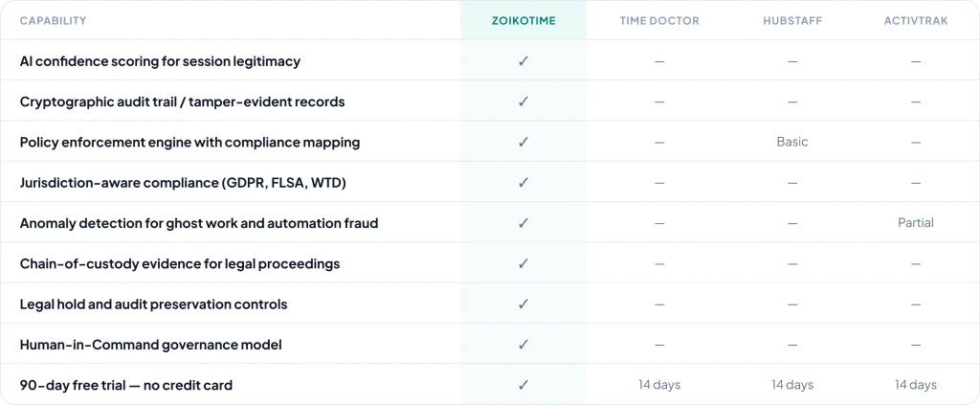
Task: Click checkmark for 90-day free trial row
Action: (x=523, y=385)
